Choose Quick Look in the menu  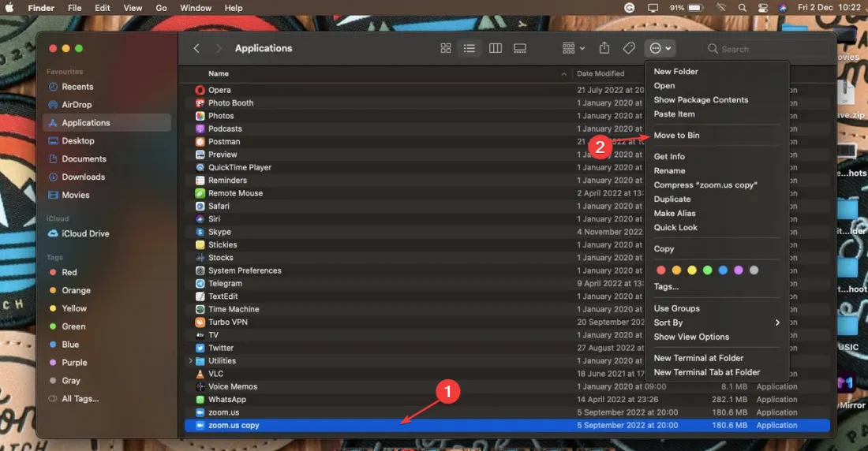(675, 227)
